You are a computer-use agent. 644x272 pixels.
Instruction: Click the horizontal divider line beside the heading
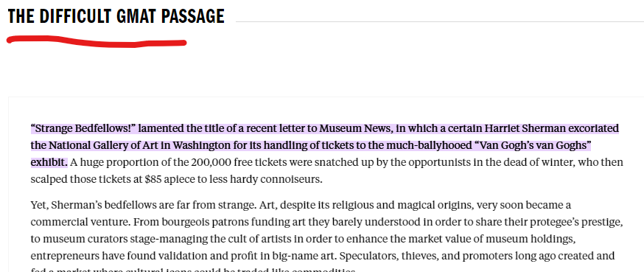(439, 21)
